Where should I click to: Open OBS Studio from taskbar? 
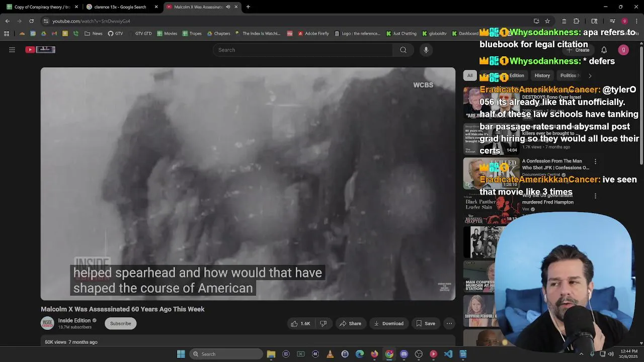419,354
